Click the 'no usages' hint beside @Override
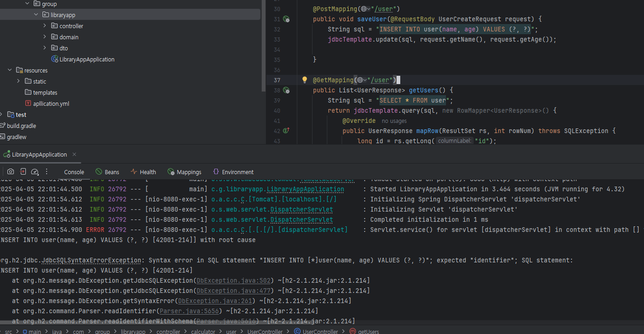This screenshot has width=644, height=334. click(x=394, y=121)
